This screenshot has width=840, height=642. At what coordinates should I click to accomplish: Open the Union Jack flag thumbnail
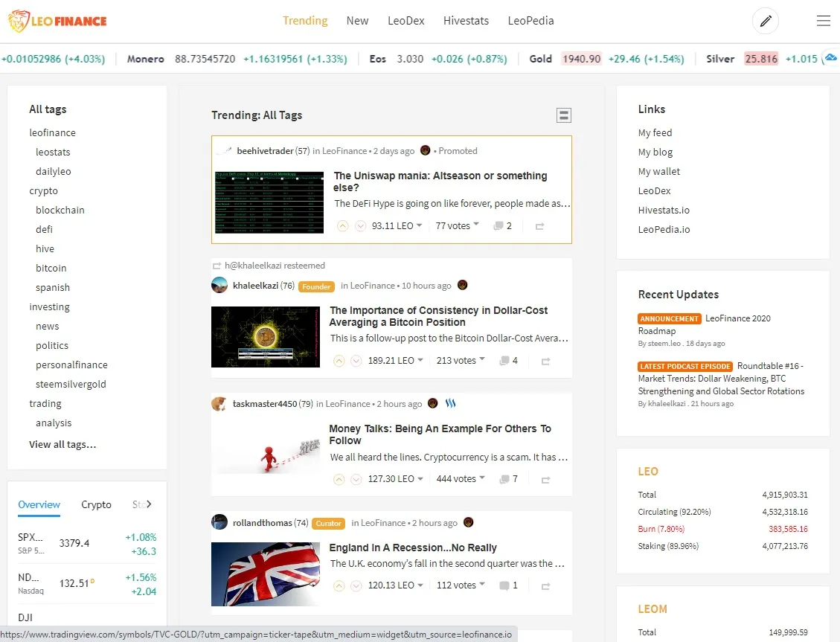pos(266,574)
